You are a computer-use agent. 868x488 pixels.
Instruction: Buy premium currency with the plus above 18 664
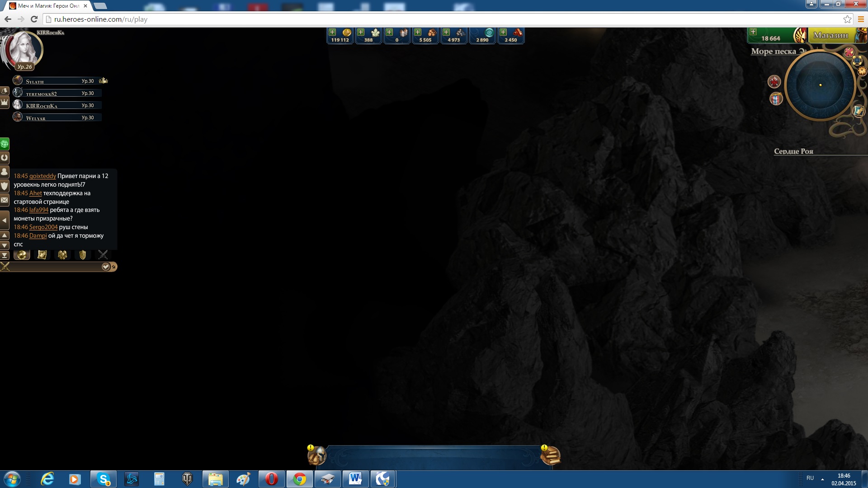click(753, 32)
